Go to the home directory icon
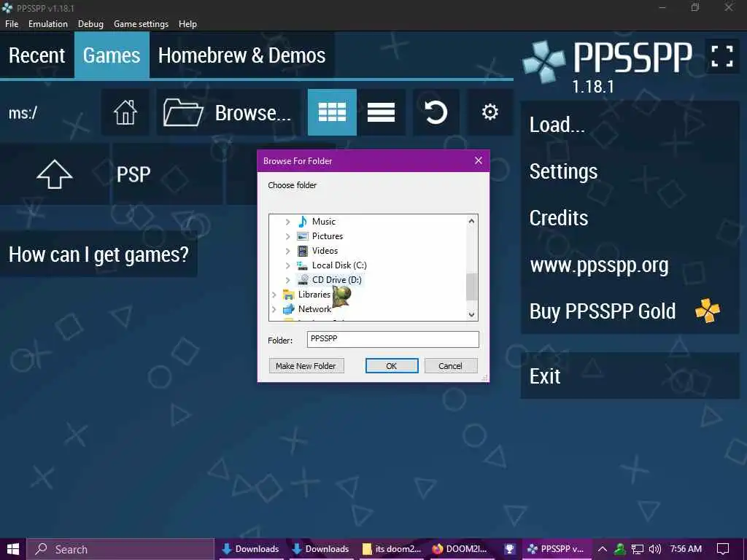The width and height of the screenshot is (747, 560). click(x=125, y=112)
